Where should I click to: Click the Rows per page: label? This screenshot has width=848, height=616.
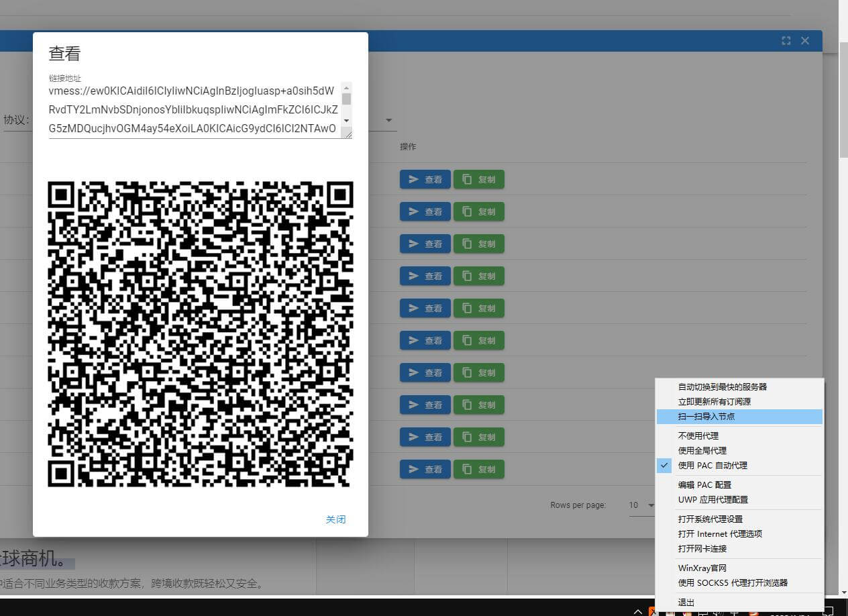pyautogui.click(x=578, y=505)
